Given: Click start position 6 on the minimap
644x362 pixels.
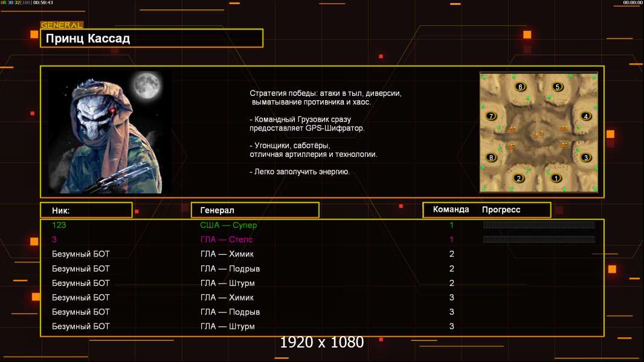Looking at the screenshot, I should pos(520,86).
